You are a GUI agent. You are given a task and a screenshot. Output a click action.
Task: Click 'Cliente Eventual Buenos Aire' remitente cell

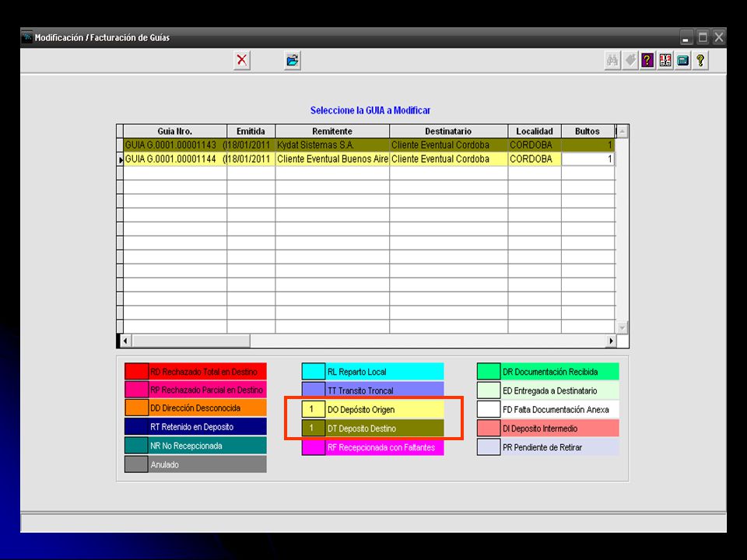click(x=332, y=159)
